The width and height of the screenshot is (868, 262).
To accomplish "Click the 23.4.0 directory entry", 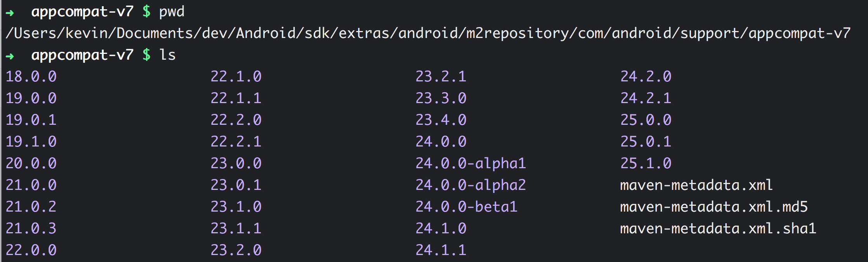I will pos(441,120).
